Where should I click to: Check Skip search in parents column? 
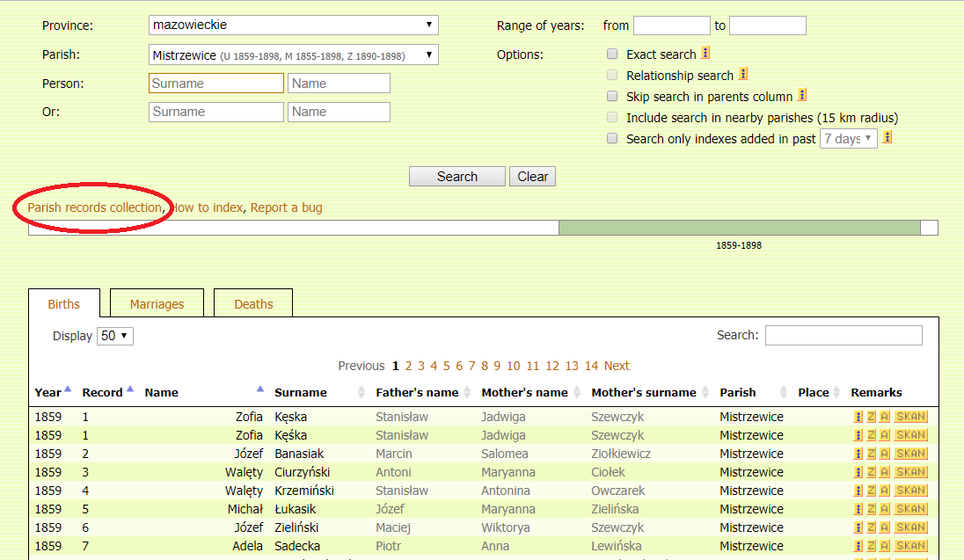tap(612, 97)
